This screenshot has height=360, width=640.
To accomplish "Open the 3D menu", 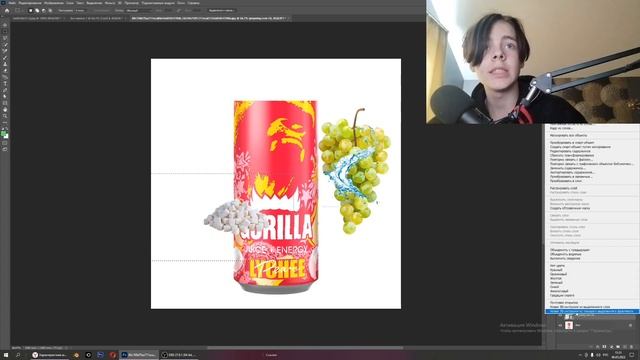I will coord(120,3).
